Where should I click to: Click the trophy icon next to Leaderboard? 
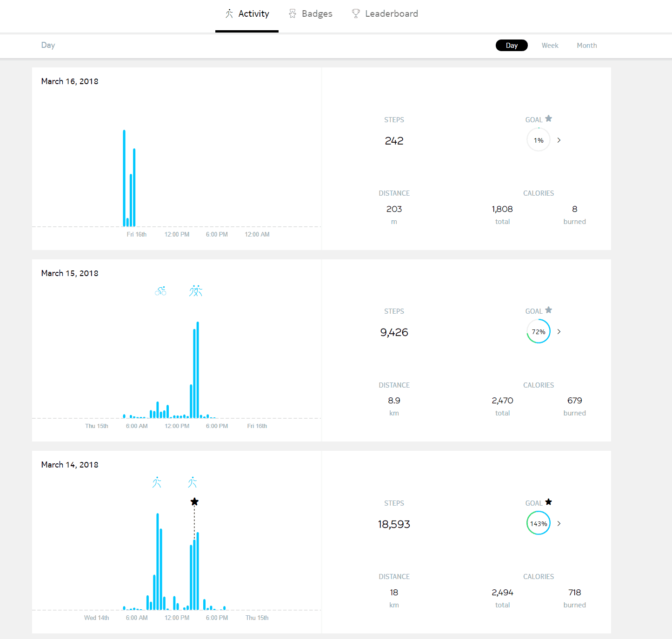(x=356, y=13)
